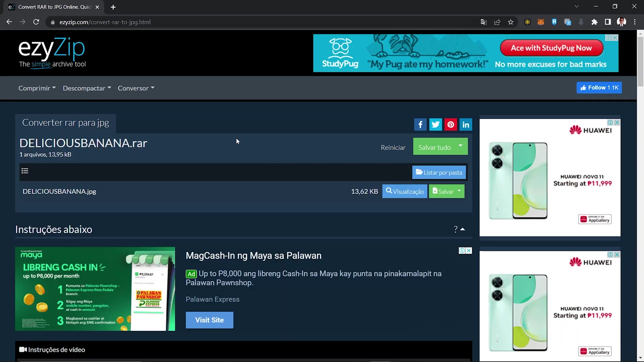644x362 pixels.
Task: Close the StudyPug banner ad
Action: pos(615,38)
